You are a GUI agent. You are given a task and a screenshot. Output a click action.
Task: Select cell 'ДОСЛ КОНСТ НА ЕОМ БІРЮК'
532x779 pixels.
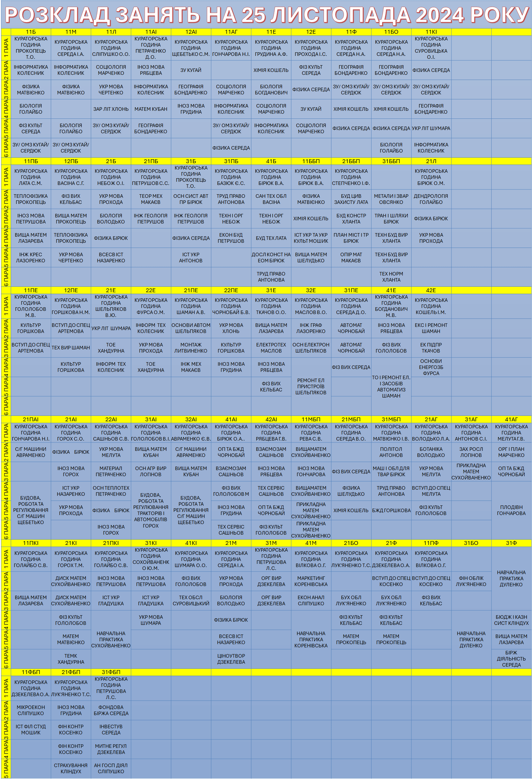[x=271, y=258]
